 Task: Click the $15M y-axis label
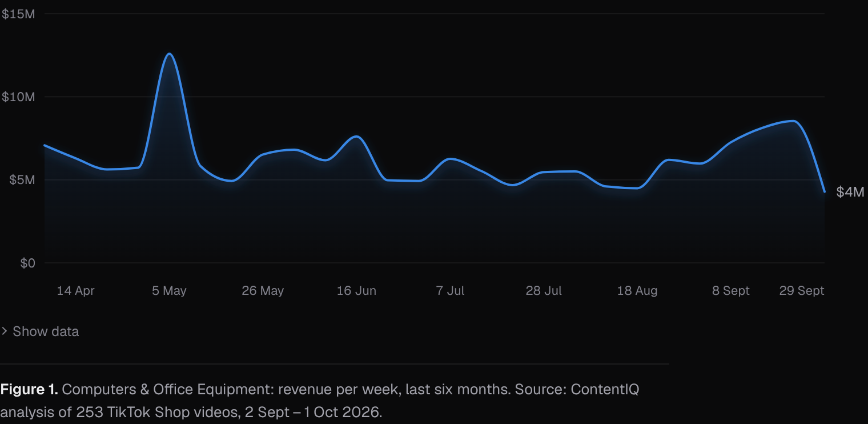(18, 14)
